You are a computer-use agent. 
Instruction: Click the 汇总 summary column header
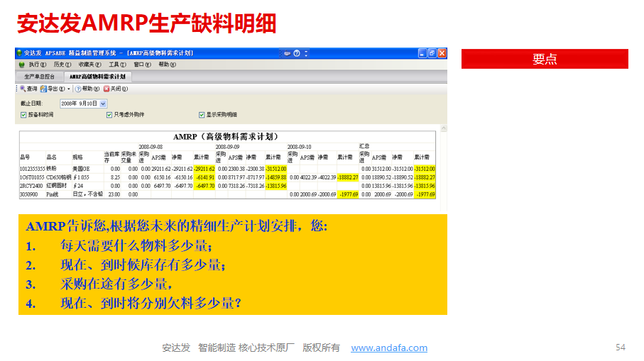click(x=364, y=146)
